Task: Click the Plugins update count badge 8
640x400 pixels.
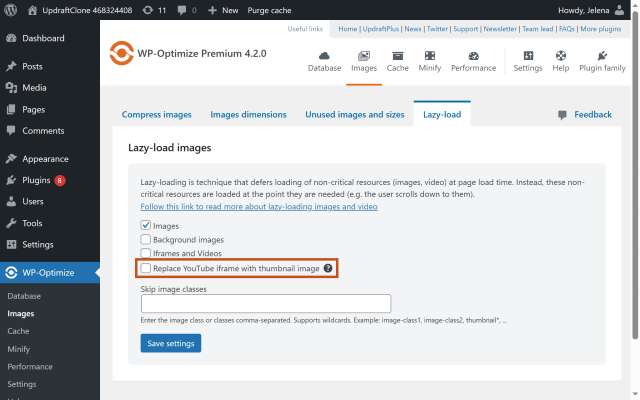Action: 60,180
